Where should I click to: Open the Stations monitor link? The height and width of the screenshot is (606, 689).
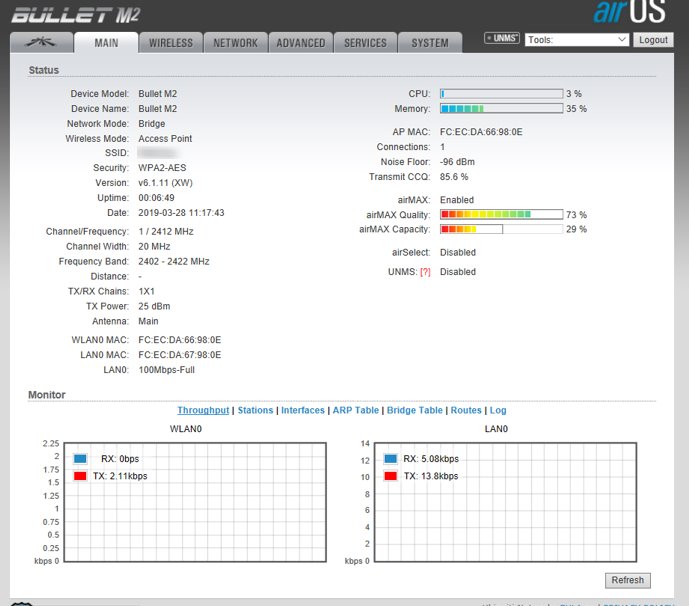[x=255, y=410]
